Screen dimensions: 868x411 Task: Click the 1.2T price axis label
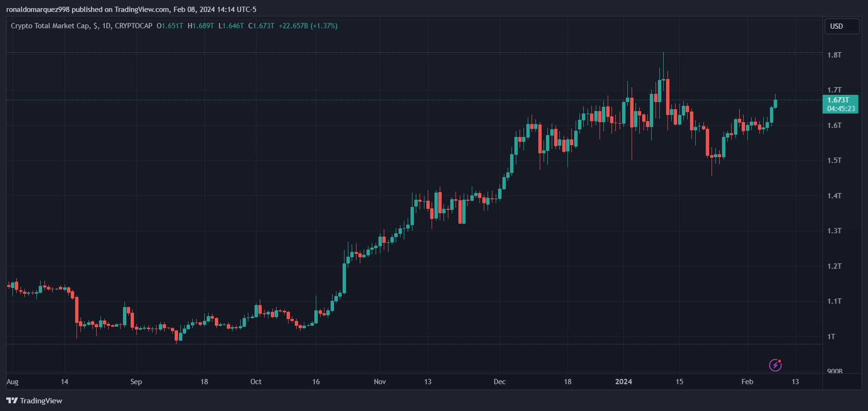[x=834, y=266]
